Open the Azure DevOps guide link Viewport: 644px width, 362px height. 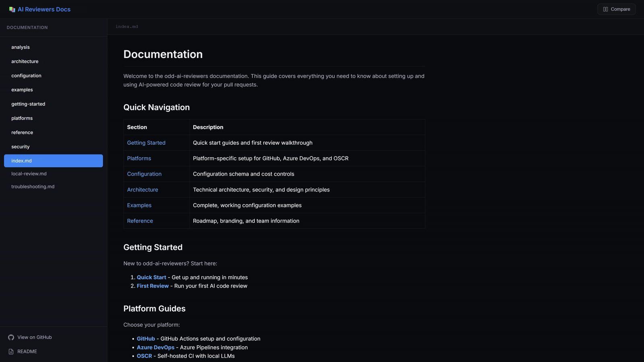[155, 348]
